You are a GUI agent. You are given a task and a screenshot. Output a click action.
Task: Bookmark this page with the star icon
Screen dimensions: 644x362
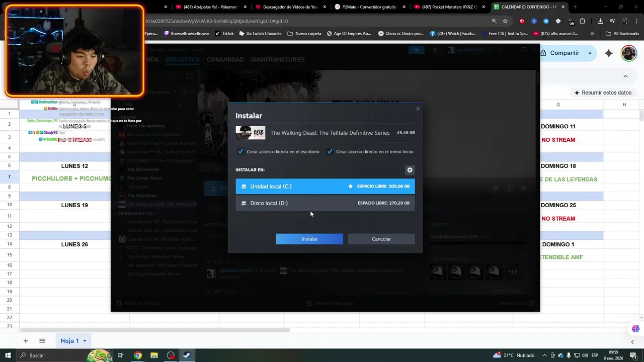point(505,21)
